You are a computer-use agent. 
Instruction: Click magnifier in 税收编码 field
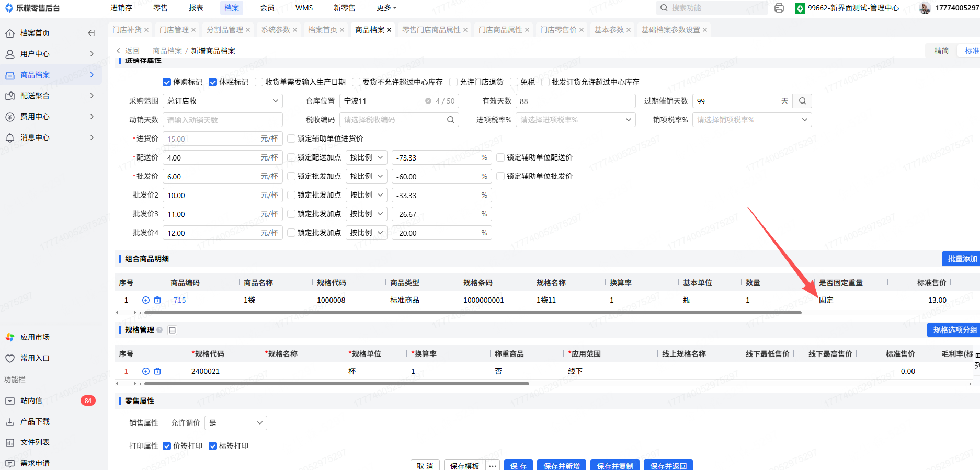click(x=451, y=120)
